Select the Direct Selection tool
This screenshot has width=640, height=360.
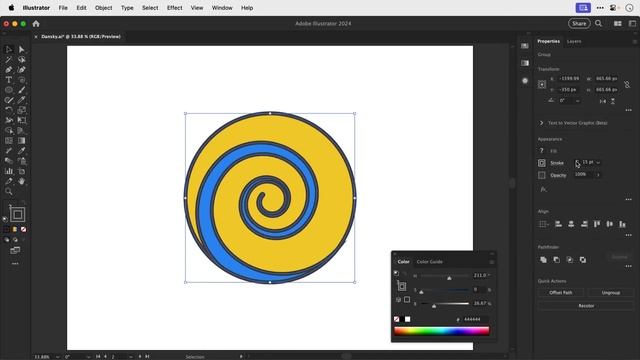[x=22, y=49]
